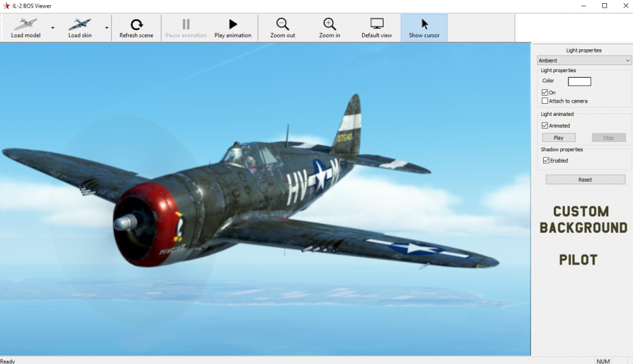Refresh the scene using the toolbar icon

click(136, 25)
